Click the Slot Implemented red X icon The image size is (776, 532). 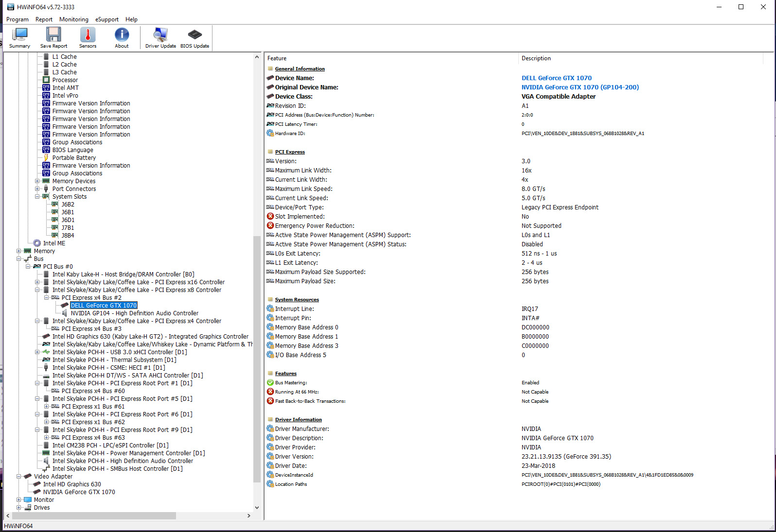point(270,217)
